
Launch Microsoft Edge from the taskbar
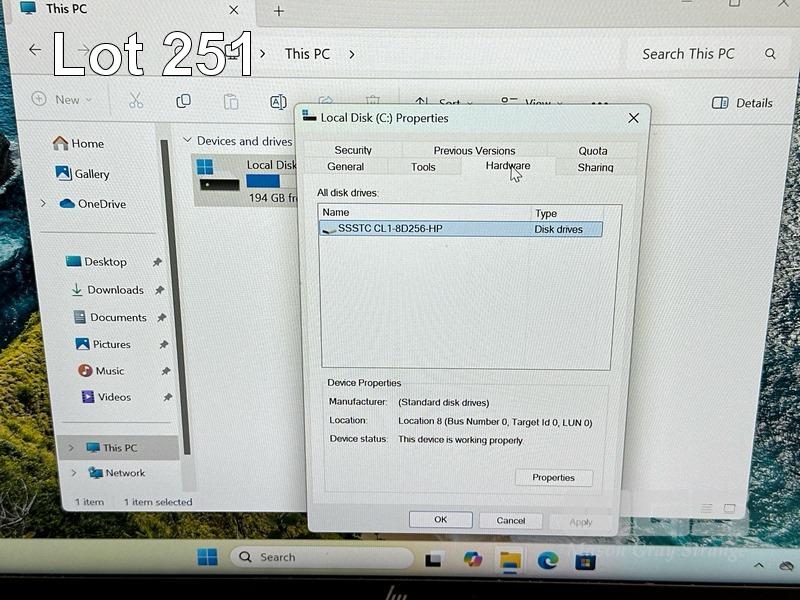(547, 560)
